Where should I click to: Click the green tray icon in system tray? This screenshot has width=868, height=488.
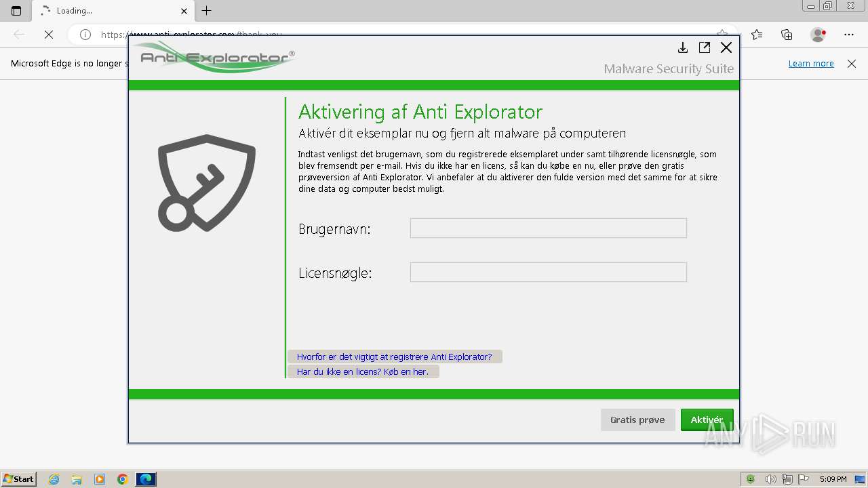[x=751, y=479]
